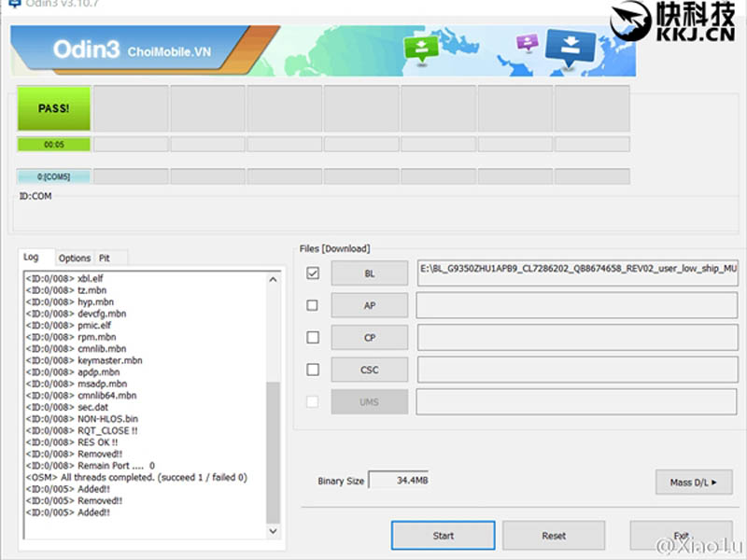This screenshot has width=747, height=560.
Task: Click the green download icon in the banner
Action: 421,49
